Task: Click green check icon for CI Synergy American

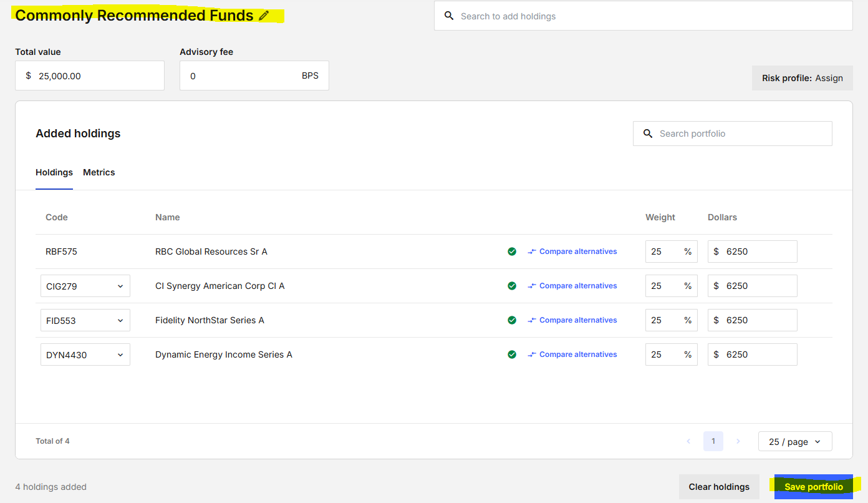Action: click(512, 286)
